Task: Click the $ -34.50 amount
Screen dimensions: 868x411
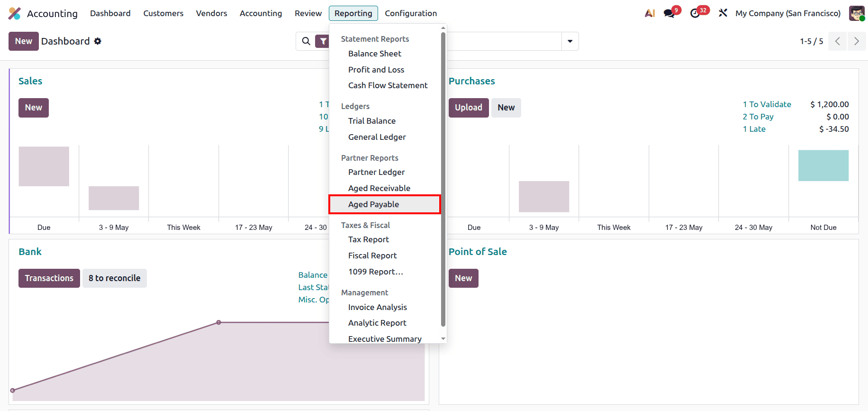Action: coord(834,129)
